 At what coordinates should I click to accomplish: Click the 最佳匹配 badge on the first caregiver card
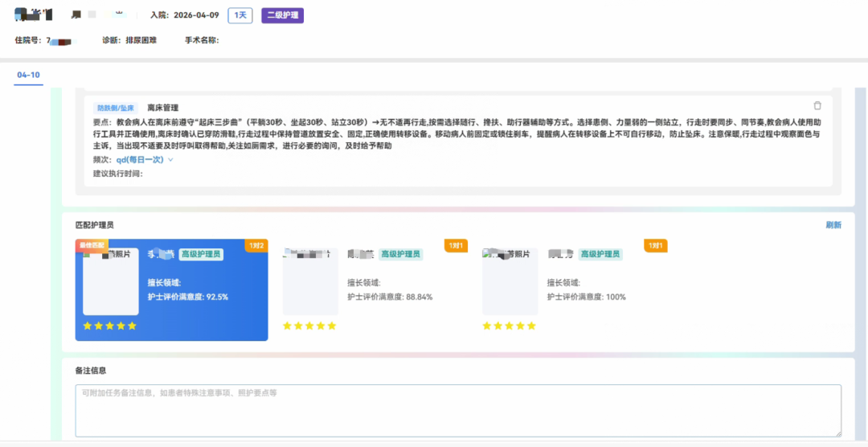[x=92, y=244]
